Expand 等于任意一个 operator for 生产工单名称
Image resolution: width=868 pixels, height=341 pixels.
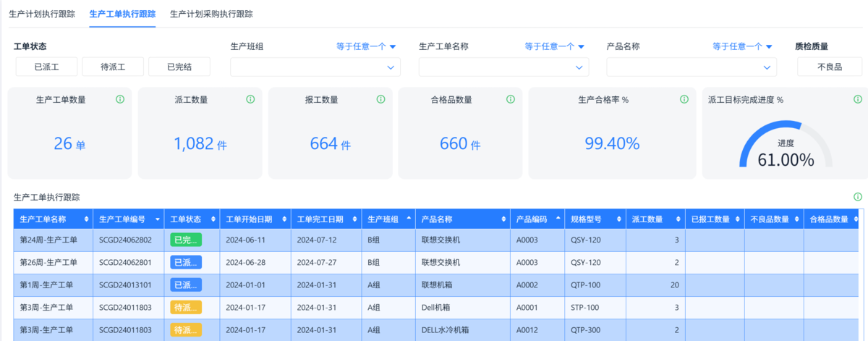(x=554, y=46)
